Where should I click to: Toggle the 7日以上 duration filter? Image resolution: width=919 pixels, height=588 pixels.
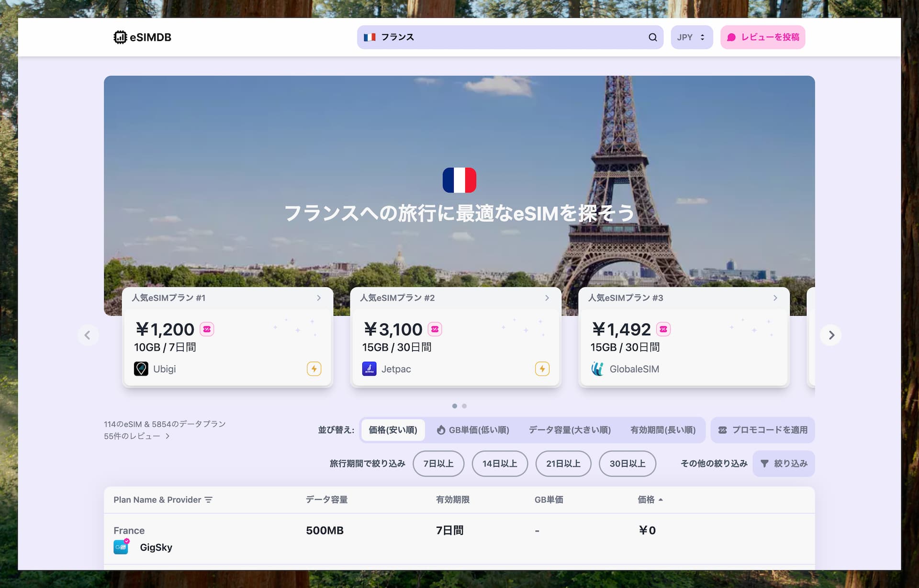(438, 464)
